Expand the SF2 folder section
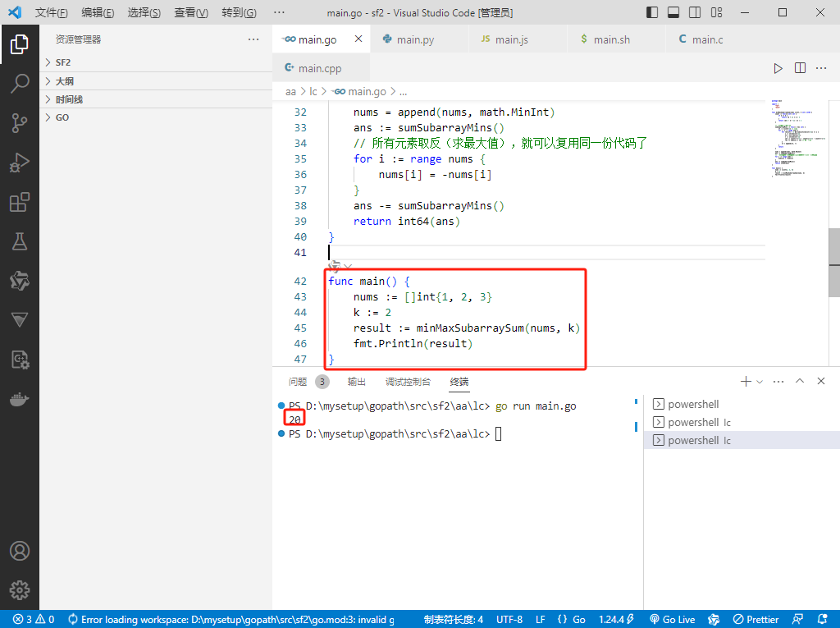This screenshot has width=840, height=628. pyautogui.click(x=156, y=62)
